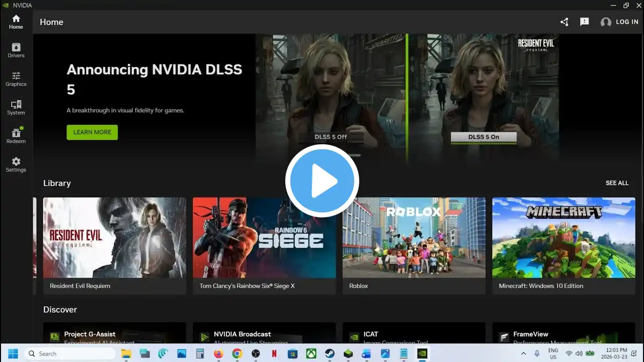Play the video with center play button
Viewport: 644px width, 362px height.
322,181
